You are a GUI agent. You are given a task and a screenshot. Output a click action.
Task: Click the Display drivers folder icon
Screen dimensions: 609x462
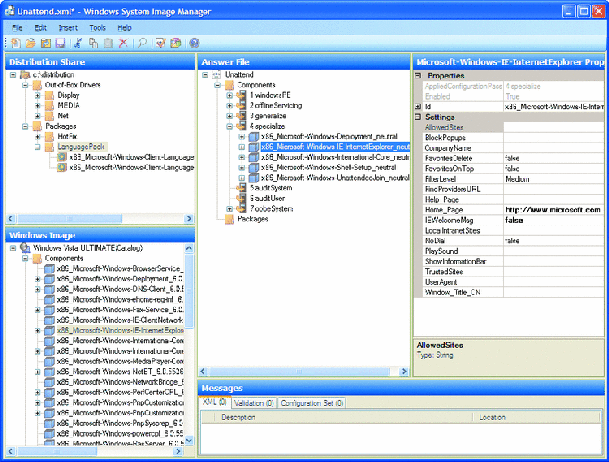(49, 95)
